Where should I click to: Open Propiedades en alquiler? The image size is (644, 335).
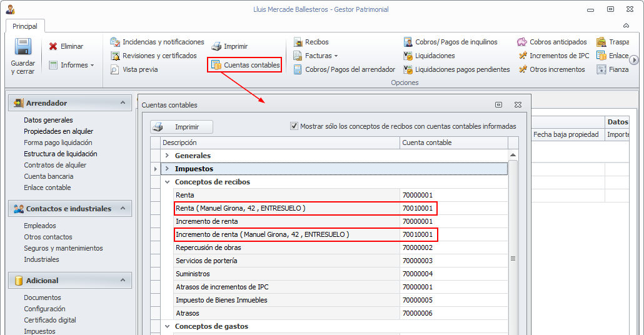point(58,131)
